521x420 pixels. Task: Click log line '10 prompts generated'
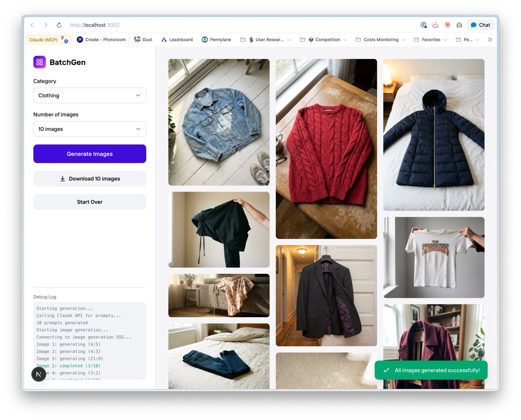[x=62, y=323]
